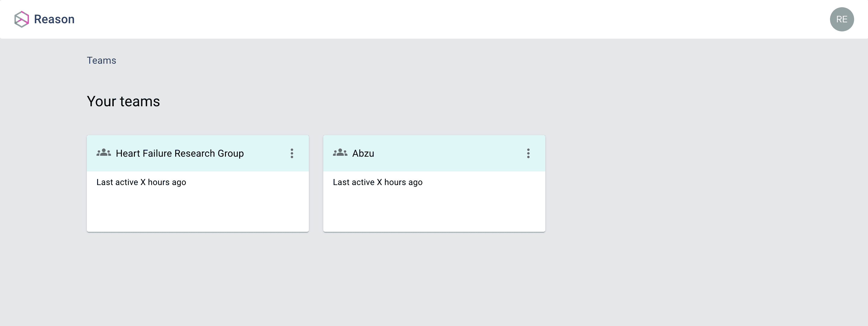
Task: Click Last active text on Abzu card
Action: (378, 182)
